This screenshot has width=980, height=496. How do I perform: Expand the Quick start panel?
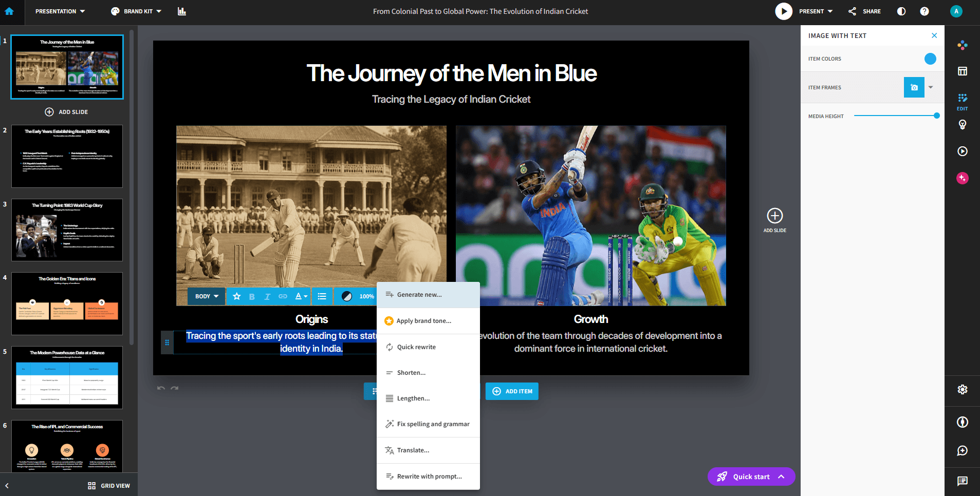(x=751, y=476)
